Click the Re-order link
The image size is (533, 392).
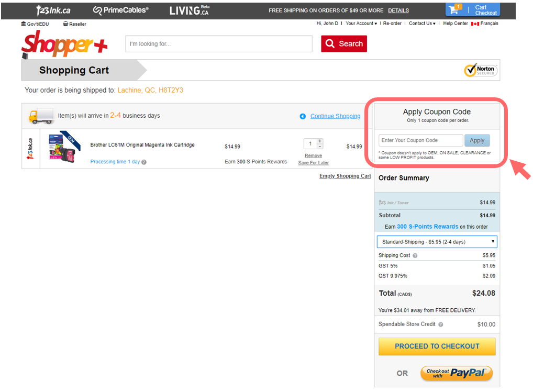tap(392, 24)
